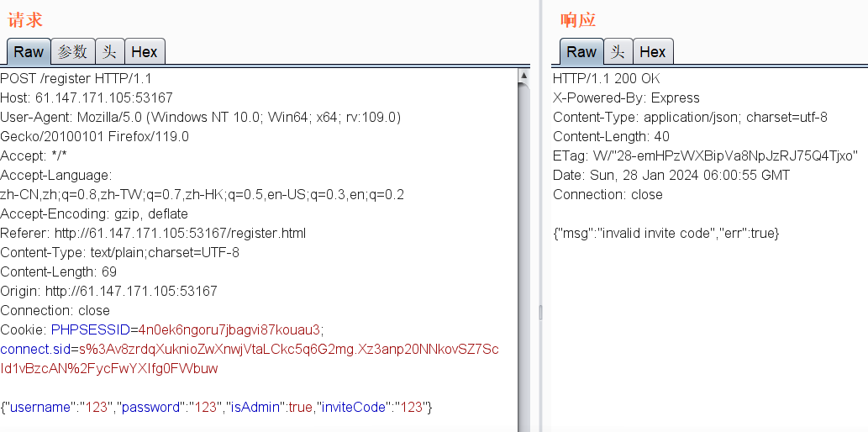Click the zh-CN,zh;q=0.8 language values line
The height and width of the screenshot is (432, 868).
point(202,194)
